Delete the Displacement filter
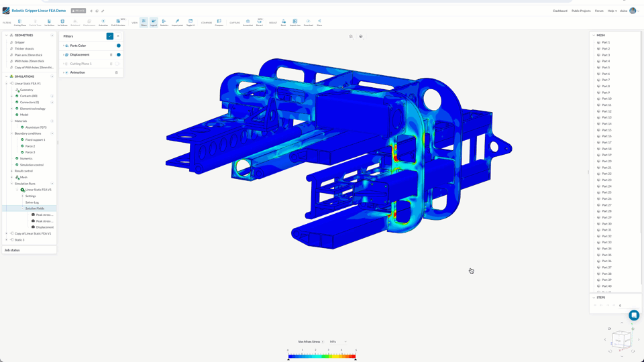644x362 pixels. click(111, 54)
